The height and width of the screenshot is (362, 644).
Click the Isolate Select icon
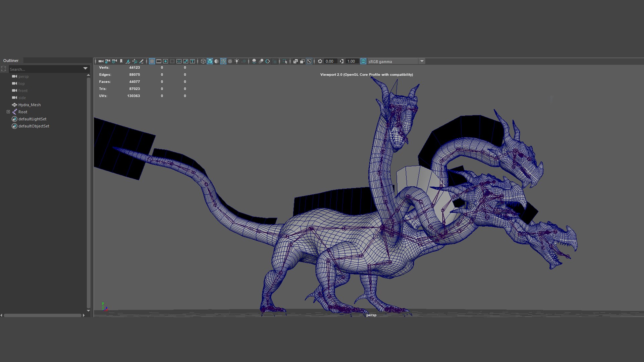click(285, 61)
